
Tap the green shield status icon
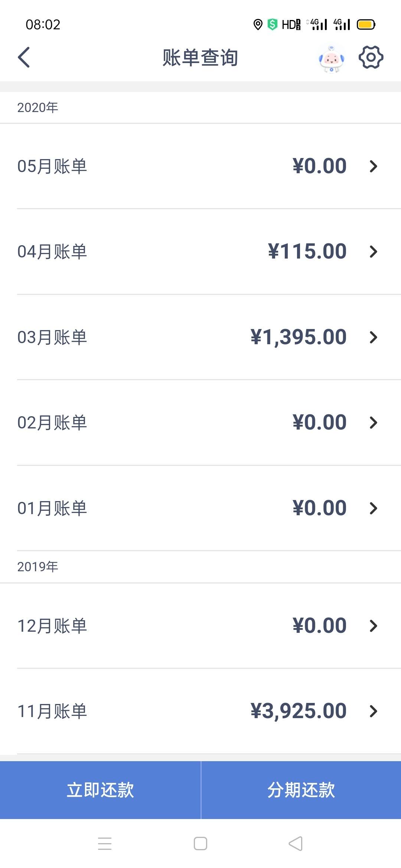273,24
